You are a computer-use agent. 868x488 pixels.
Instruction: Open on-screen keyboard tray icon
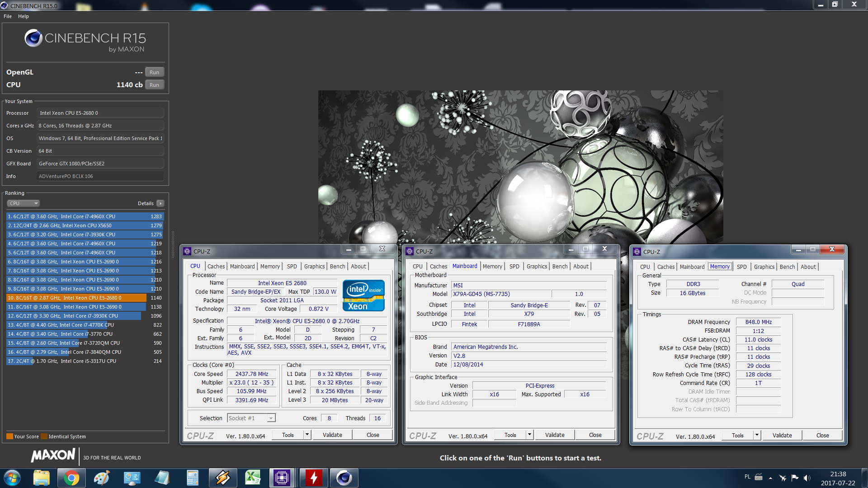point(759,477)
